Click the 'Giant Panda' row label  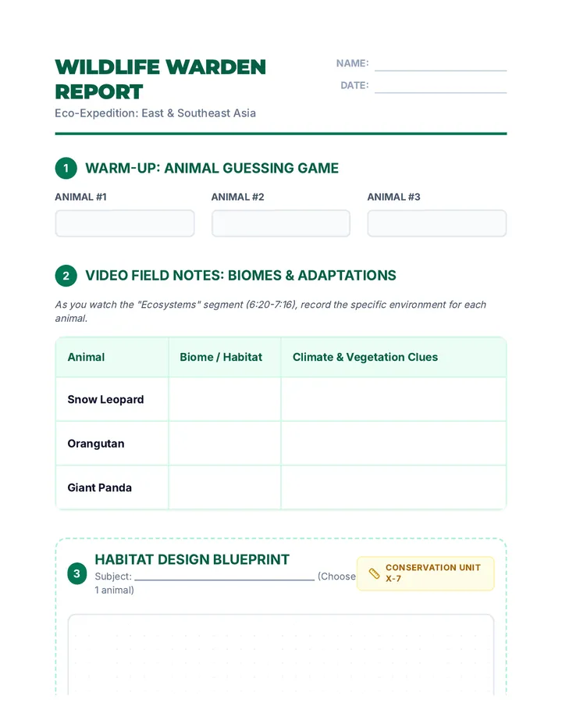(x=100, y=487)
